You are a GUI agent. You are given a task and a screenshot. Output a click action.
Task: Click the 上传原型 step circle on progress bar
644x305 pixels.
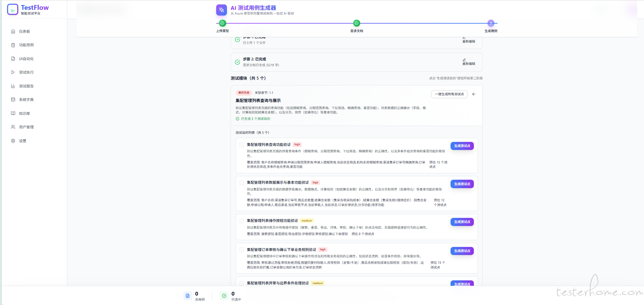tap(222, 23)
